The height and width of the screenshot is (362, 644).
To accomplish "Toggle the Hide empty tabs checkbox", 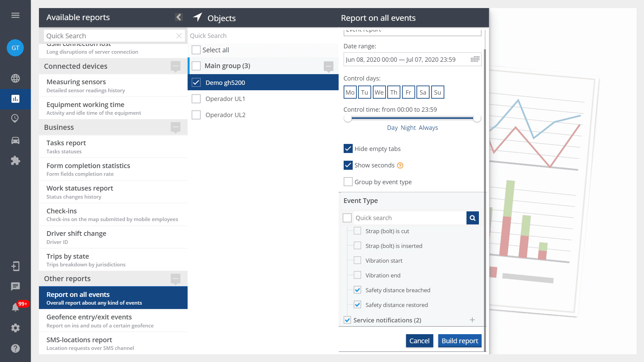I will tap(348, 149).
